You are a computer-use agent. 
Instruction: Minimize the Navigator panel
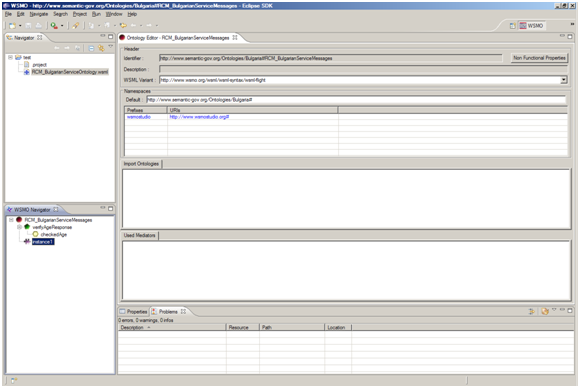click(102, 36)
